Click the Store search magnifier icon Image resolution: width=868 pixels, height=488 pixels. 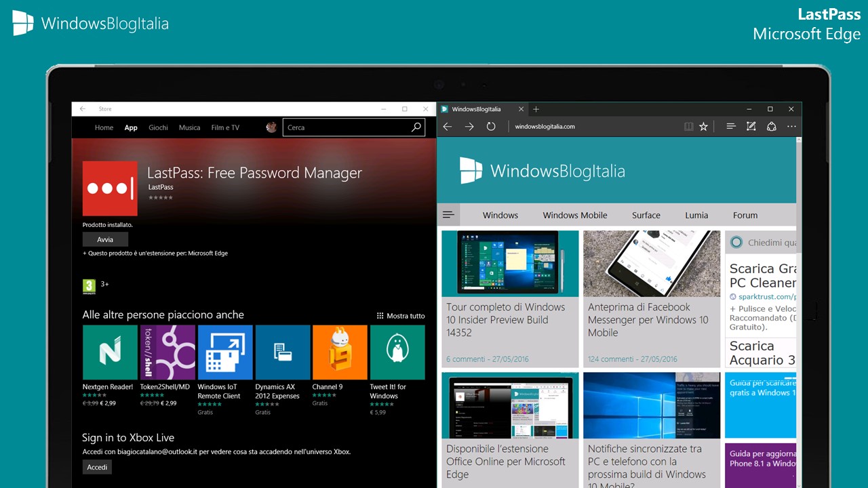pyautogui.click(x=416, y=127)
